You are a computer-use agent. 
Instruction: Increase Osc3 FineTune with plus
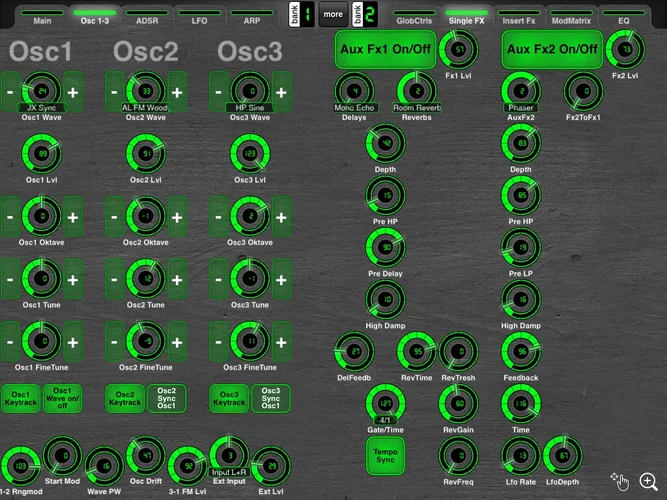(x=282, y=342)
